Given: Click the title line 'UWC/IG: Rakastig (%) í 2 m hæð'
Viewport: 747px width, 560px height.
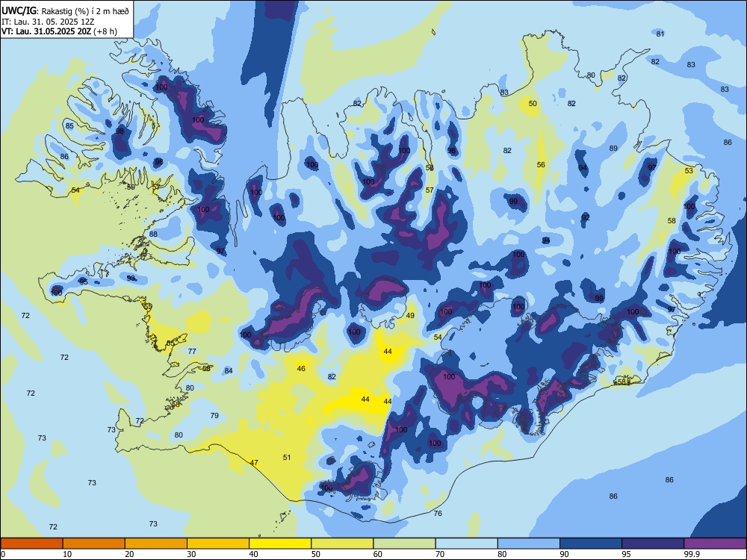Looking at the screenshot, I should coord(65,11).
